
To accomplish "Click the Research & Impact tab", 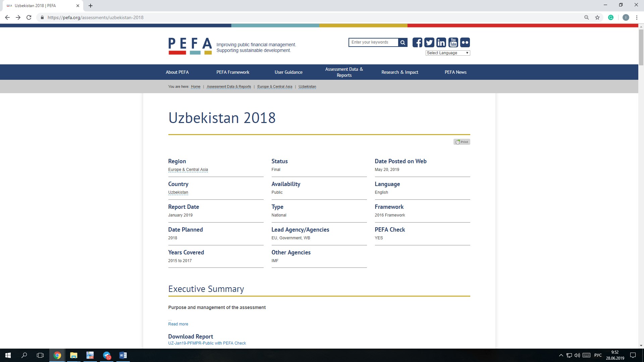I will pos(399,72).
